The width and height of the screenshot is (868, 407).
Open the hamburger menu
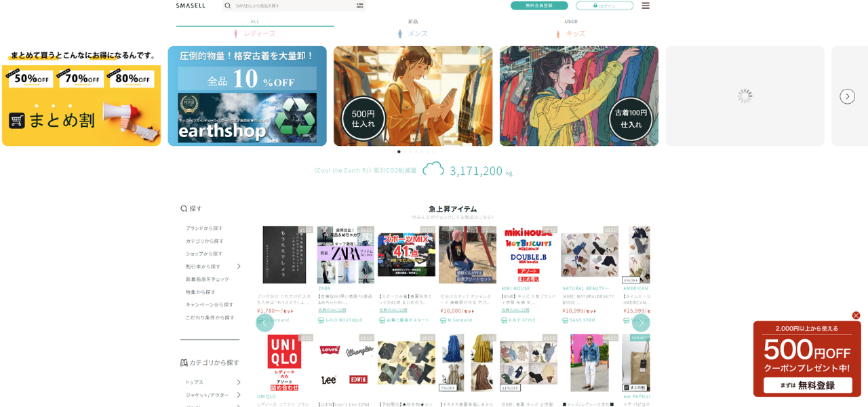(646, 5)
